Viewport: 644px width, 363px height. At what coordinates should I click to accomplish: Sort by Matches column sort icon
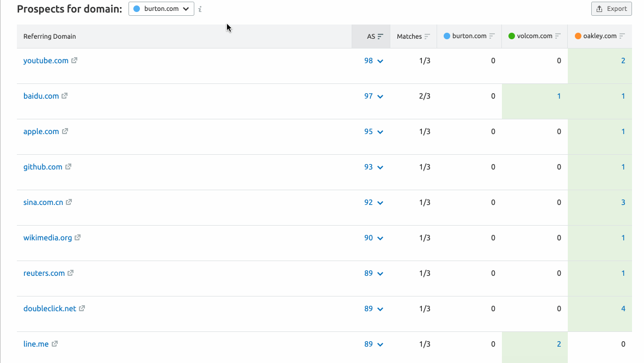pyautogui.click(x=427, y=37)
